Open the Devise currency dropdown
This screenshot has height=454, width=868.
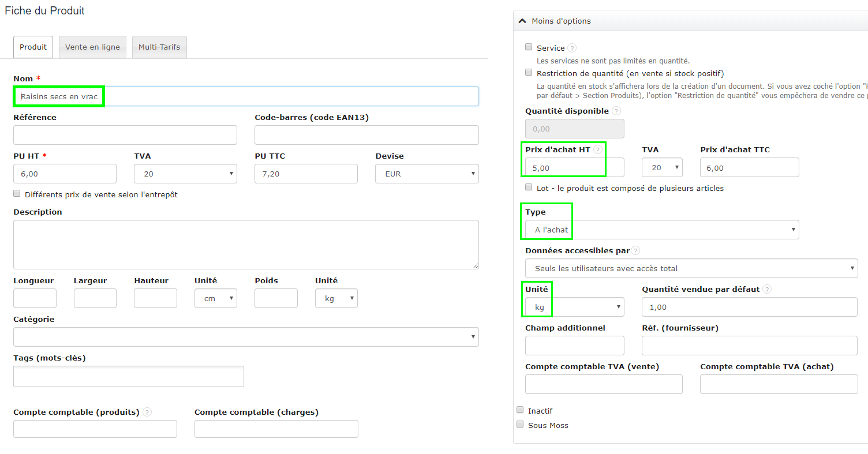click(x=427, y=174)
